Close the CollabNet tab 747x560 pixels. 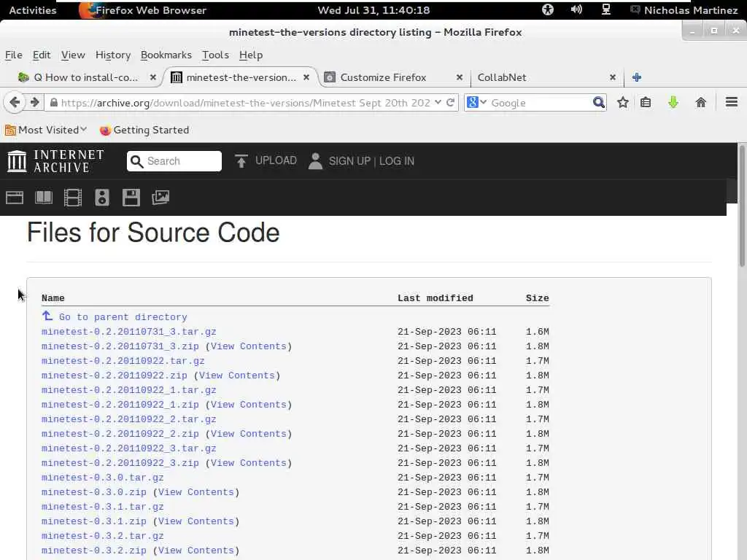point(613,77)
